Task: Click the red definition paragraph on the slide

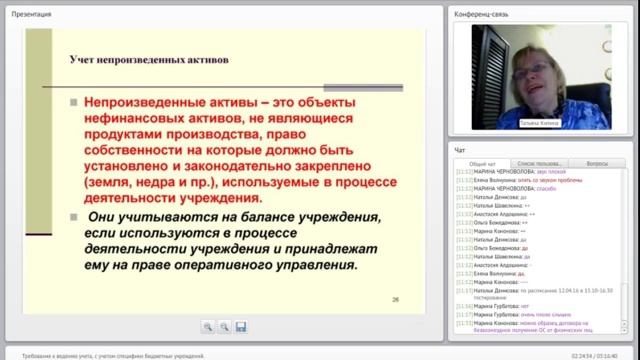Action: click(240, 150)
